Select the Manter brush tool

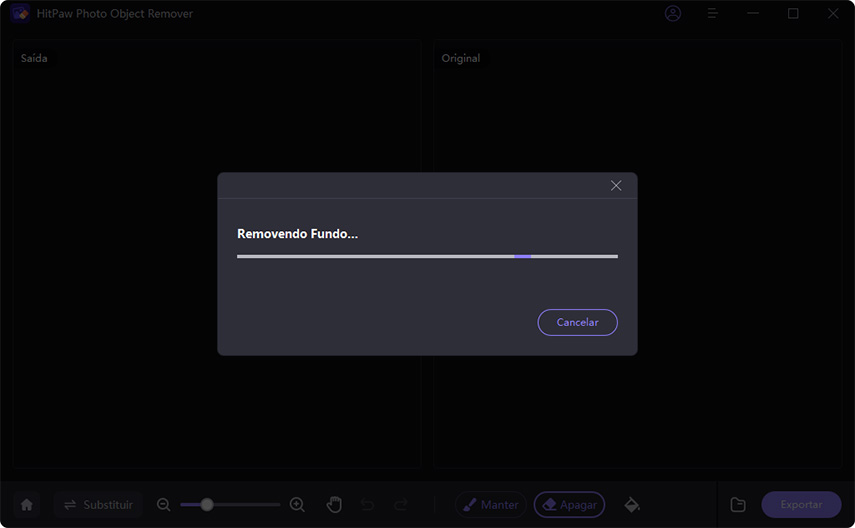click(x=491, y=505)
